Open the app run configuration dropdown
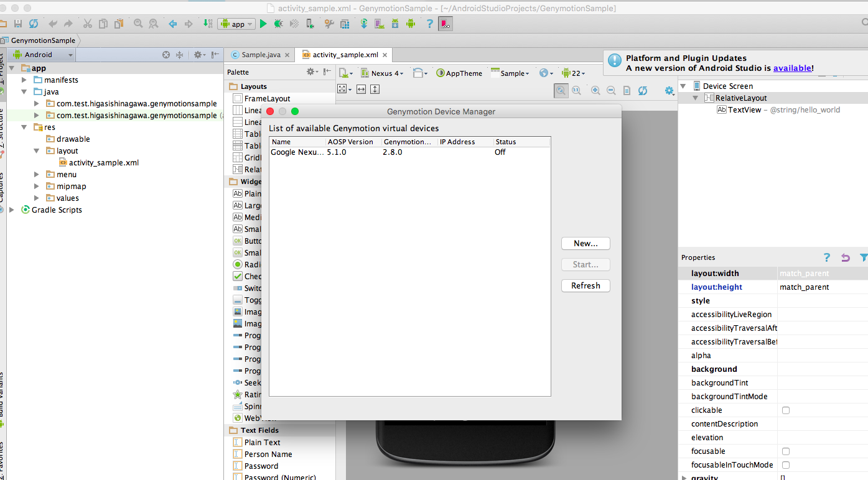 pos(237,24)
